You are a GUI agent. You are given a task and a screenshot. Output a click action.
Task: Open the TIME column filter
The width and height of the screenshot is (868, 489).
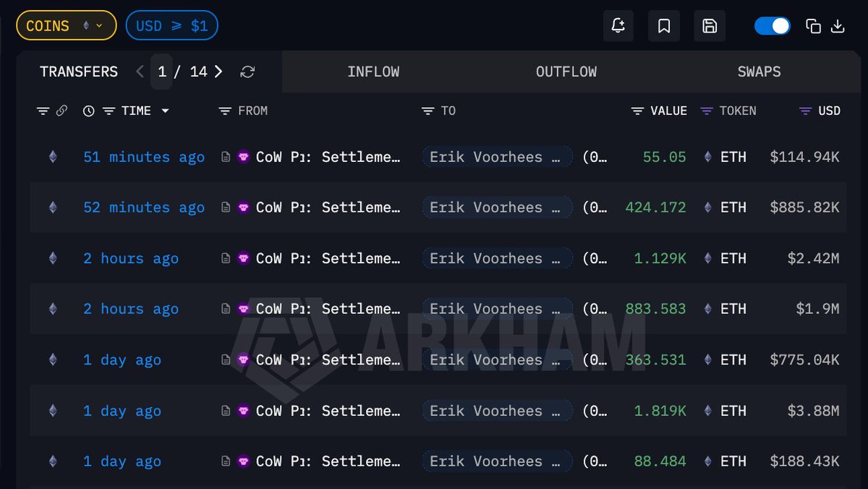pos(109,111)
